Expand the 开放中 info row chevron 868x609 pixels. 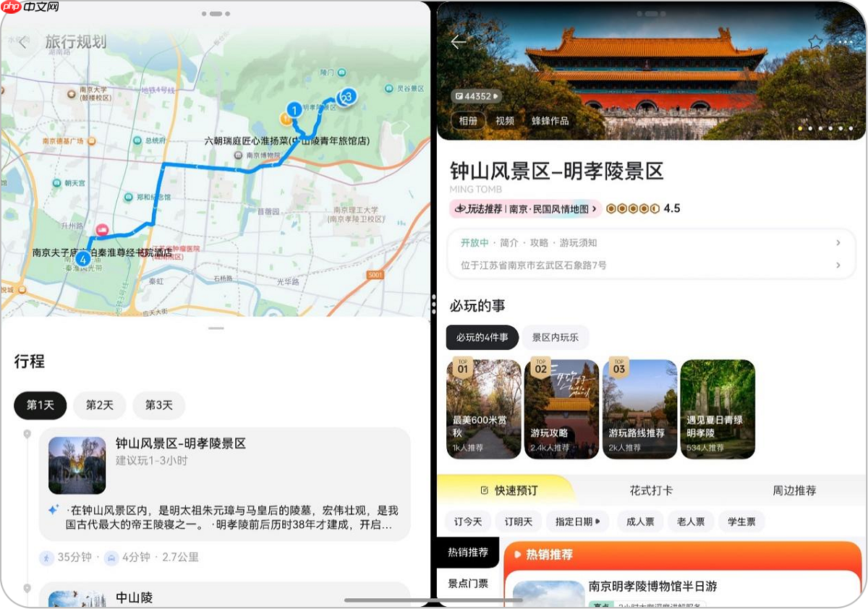click(x=838, y=242)
